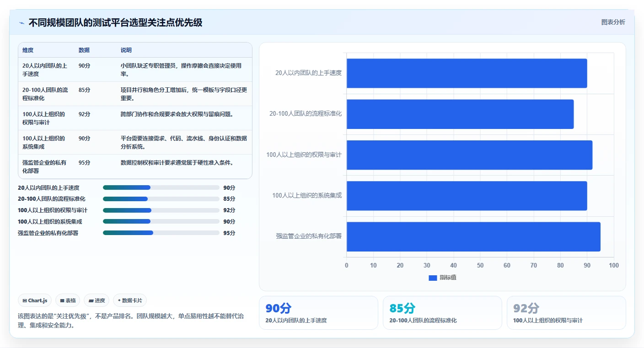The image size is (644, 348).
Task: Click the 图表分析 label in header
Action: [x=613, y=22]
